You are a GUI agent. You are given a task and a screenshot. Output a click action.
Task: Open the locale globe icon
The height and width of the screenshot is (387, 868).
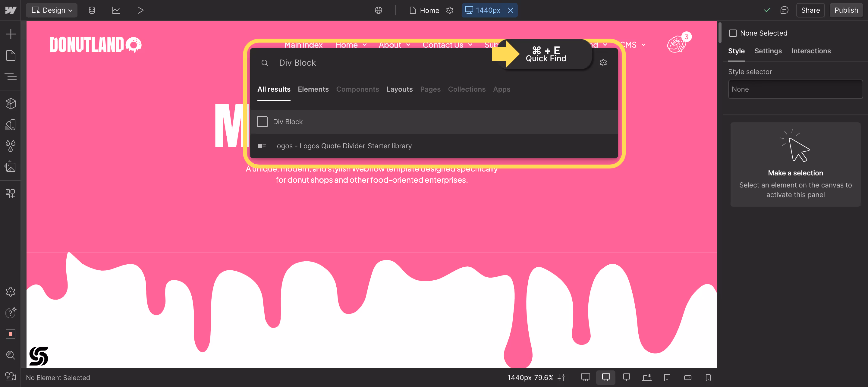coord(379,10)
